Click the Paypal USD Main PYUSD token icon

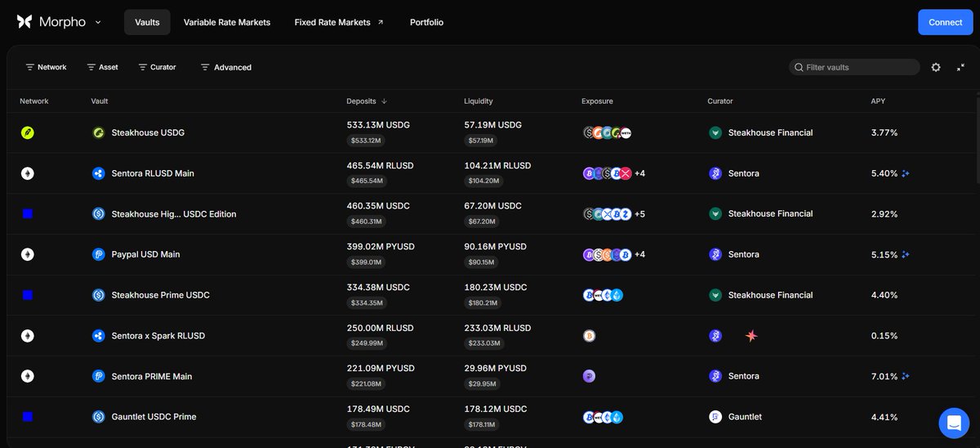[x=99, y=254]
